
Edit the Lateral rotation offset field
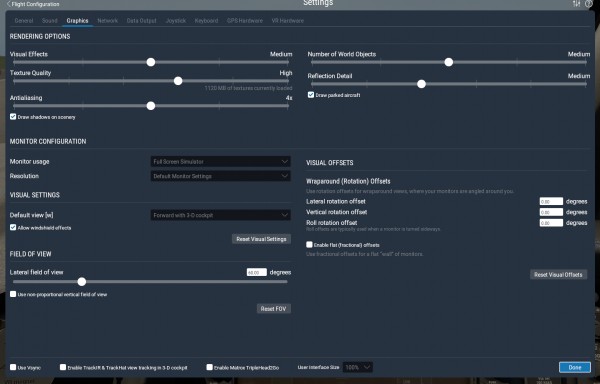551,201
